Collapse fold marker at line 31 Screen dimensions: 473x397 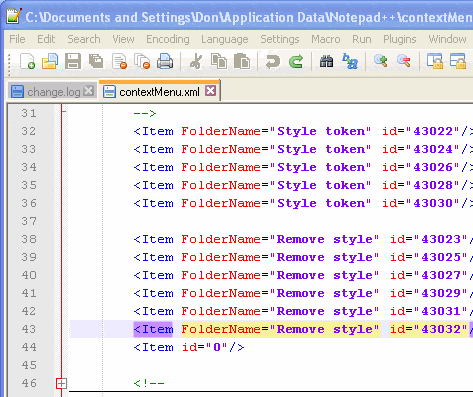pyautogui.click(x=63, y=111)
